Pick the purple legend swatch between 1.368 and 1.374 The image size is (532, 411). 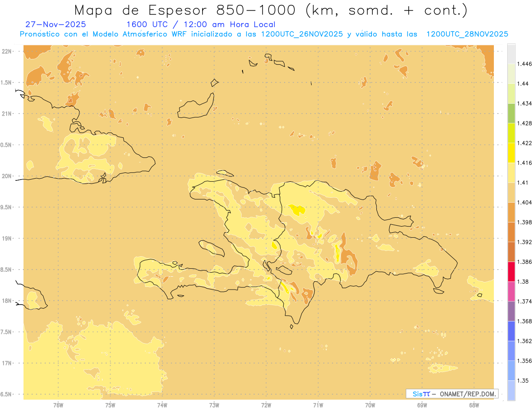511,311
